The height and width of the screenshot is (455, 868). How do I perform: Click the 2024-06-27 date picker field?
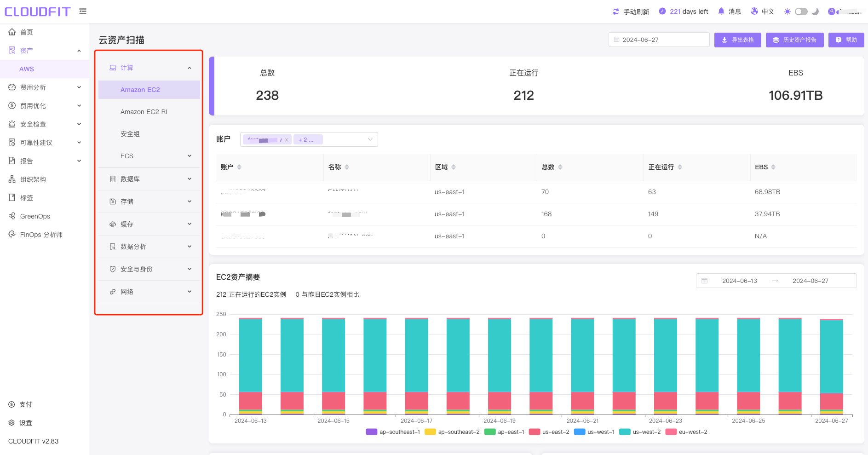point(659,40)
